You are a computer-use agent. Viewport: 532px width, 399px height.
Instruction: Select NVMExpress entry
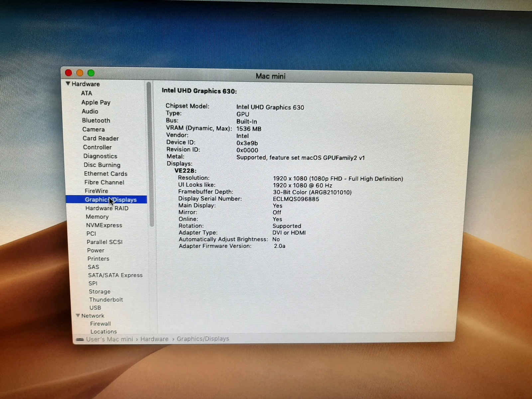coord(104,225)
